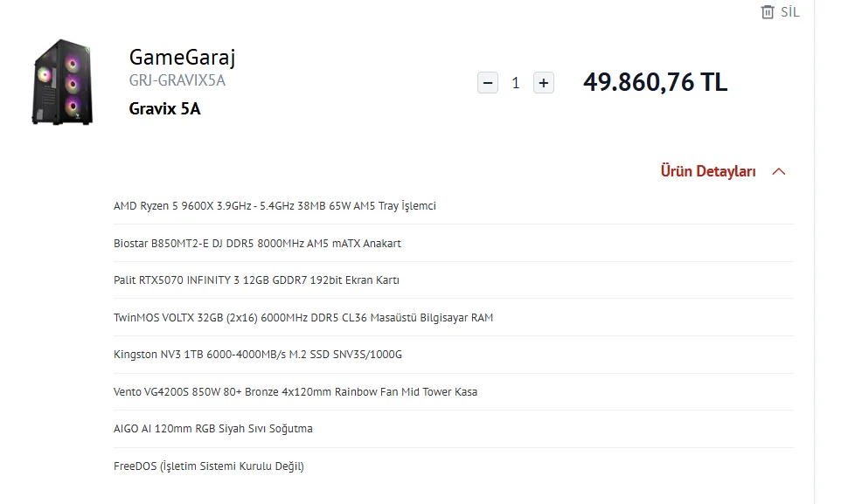
Task: Select the AMD Ryzen 5 9600X row
Action: pos(275,206)
